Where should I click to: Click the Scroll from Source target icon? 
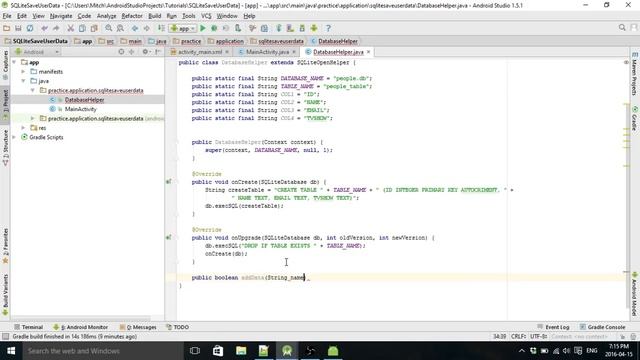click(x=121, y=52)
